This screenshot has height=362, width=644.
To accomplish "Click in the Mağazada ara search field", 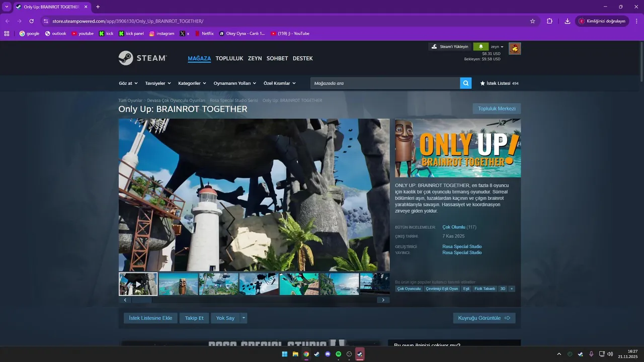I will tap(385, 83).
